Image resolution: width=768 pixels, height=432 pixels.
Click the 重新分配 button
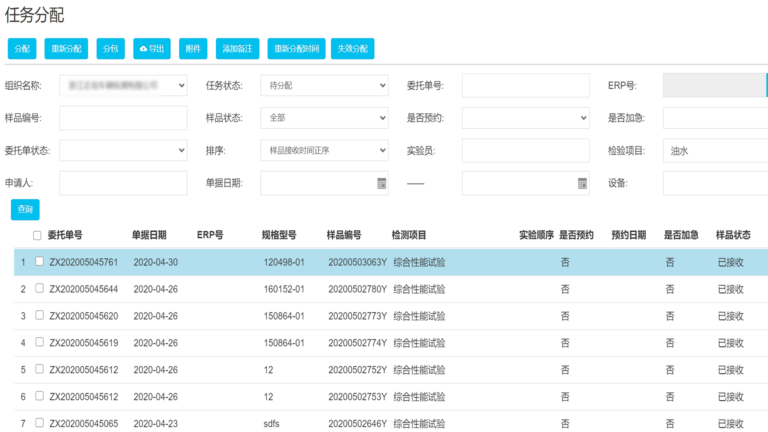click(x=66, y=48)
